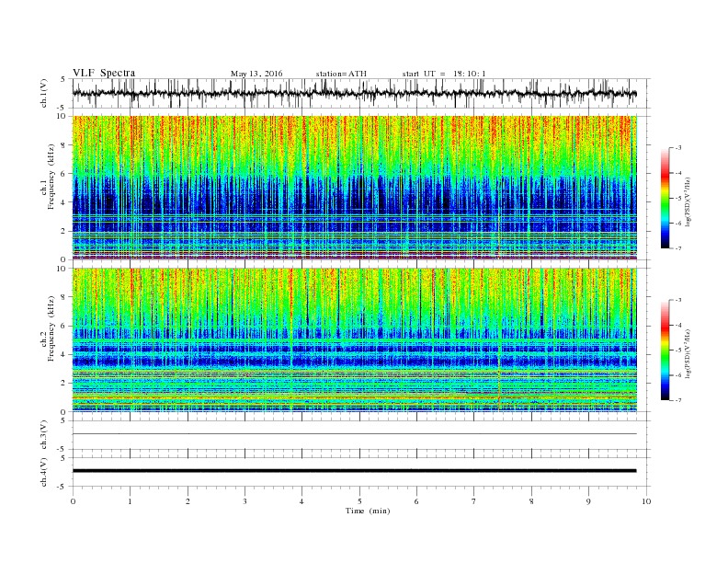Click time axis tick label '3'
This screenshot has width=728, height=563.
245,501
